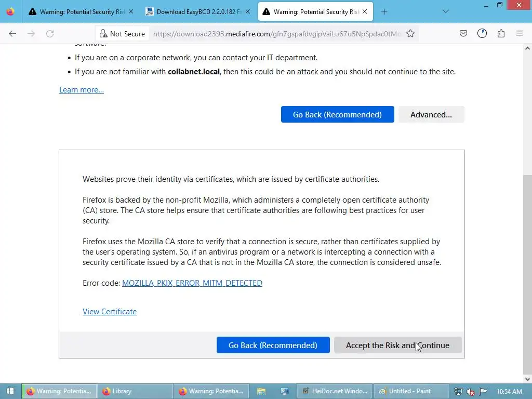Switch to first Warning: Potentia... taskbar window
The width and height of the screenshot is (532, 399).
[59, 391]
